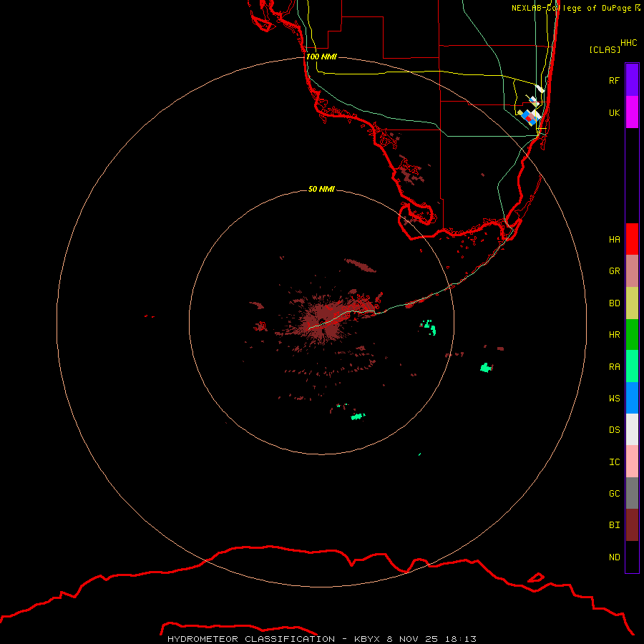Image resolution: width=644 pixels, height=644 pixels.
Task: Click the 'GR' legend label text
Action: click(x=614, y=271)
